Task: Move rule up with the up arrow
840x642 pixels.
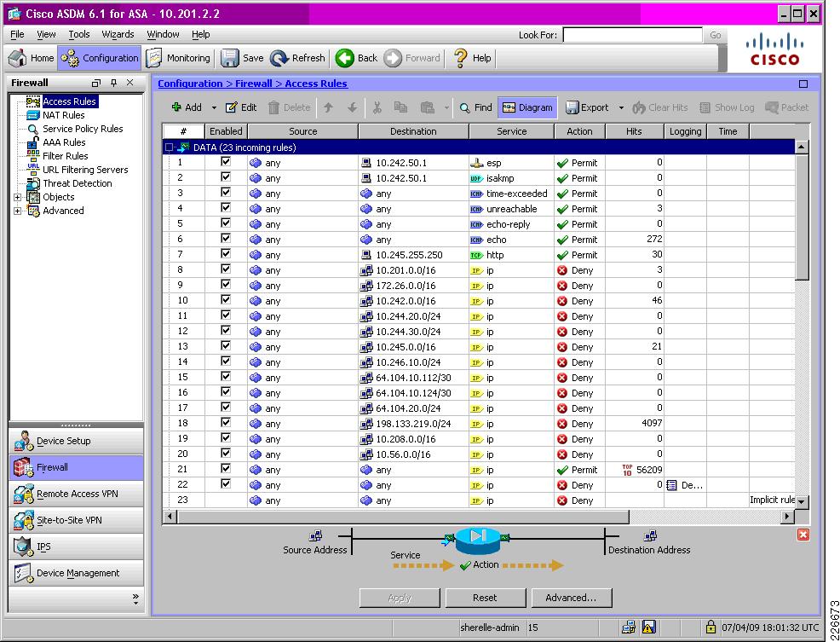Action: coord(328,107)
